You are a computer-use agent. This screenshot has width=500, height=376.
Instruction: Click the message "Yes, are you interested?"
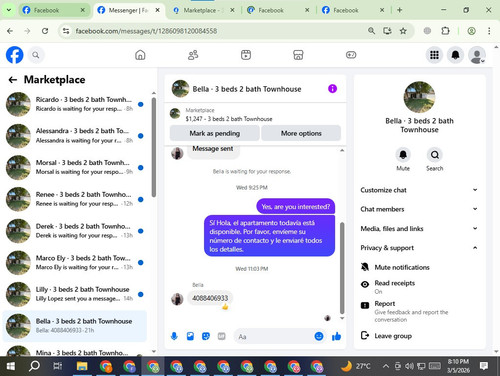pyautogui.click(x=296, y=207)
